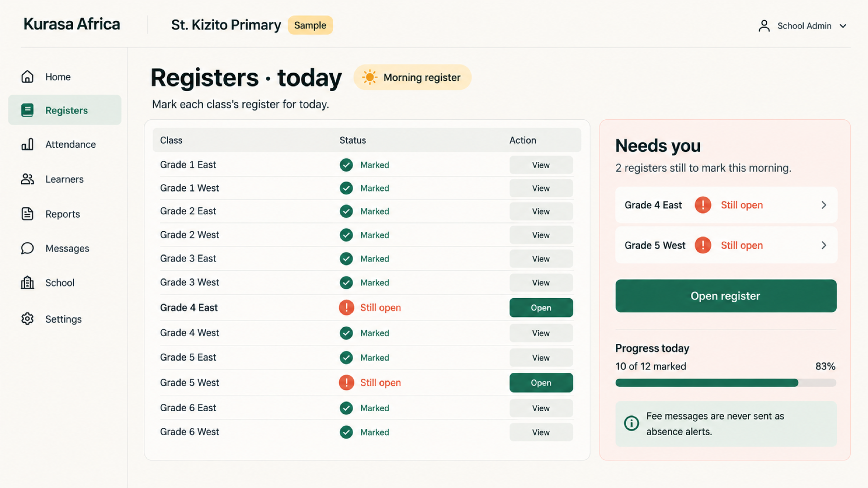
Task: Click the Messages speech bubble icon
Action: [x=27, y=248]
